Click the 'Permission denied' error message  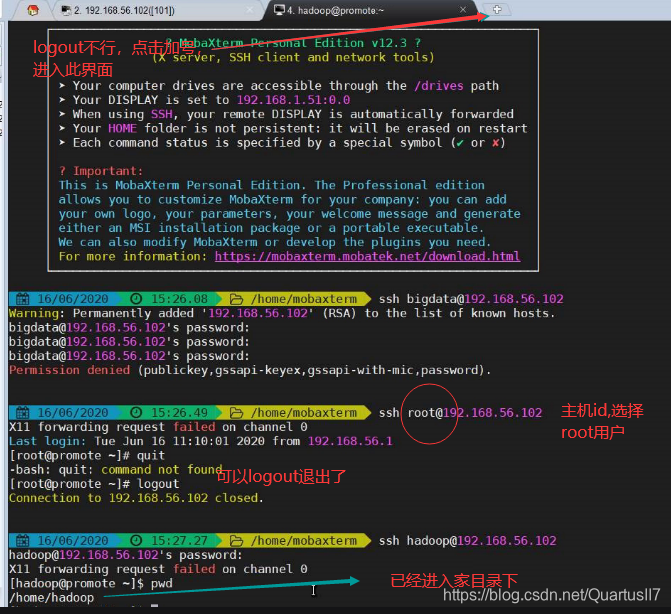pyautogui.click(x=250, y=370)
